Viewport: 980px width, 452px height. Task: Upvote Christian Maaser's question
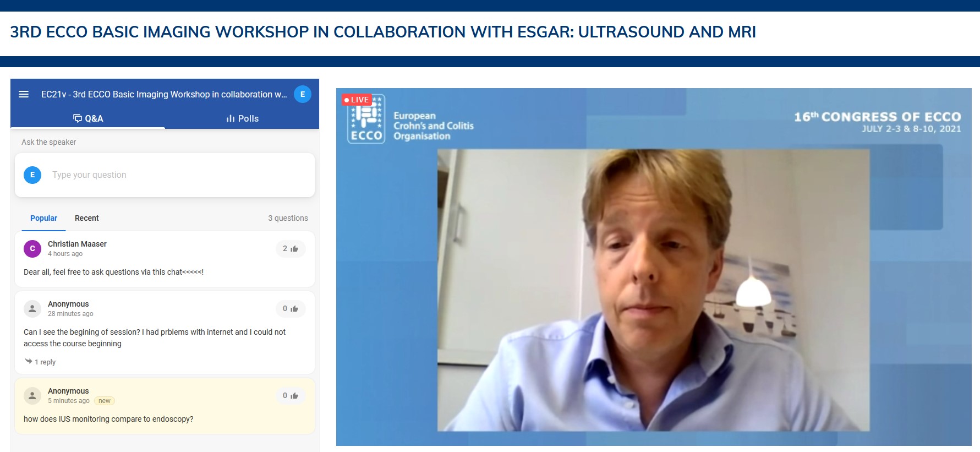click(291, 249)
